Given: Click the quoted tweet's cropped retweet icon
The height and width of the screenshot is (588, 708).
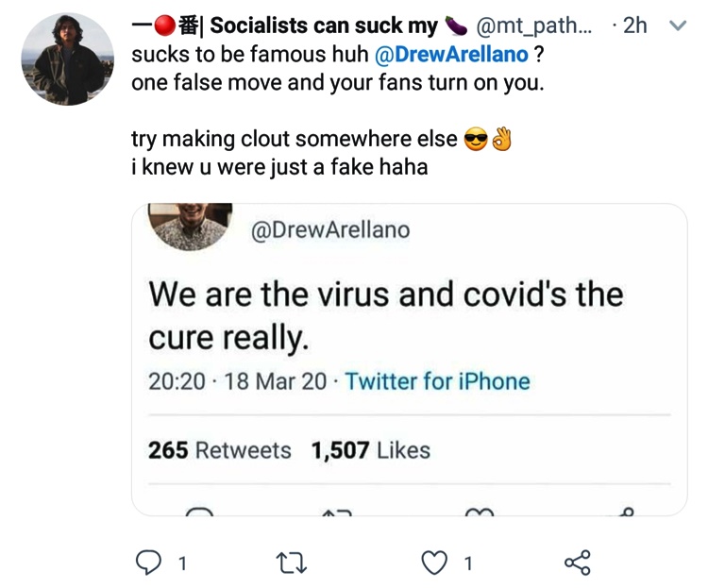Looking at the screenshot, I should tap(336, 510).
